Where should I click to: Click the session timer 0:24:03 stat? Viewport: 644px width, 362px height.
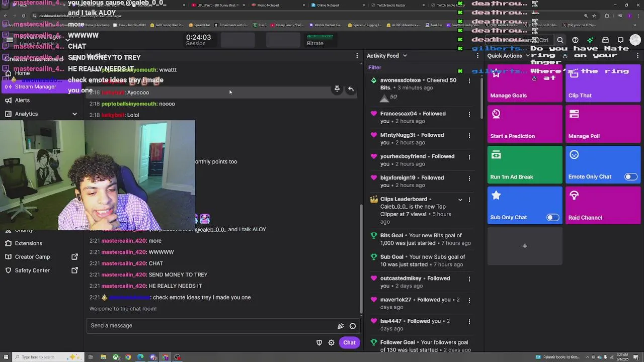click(198, 40)
